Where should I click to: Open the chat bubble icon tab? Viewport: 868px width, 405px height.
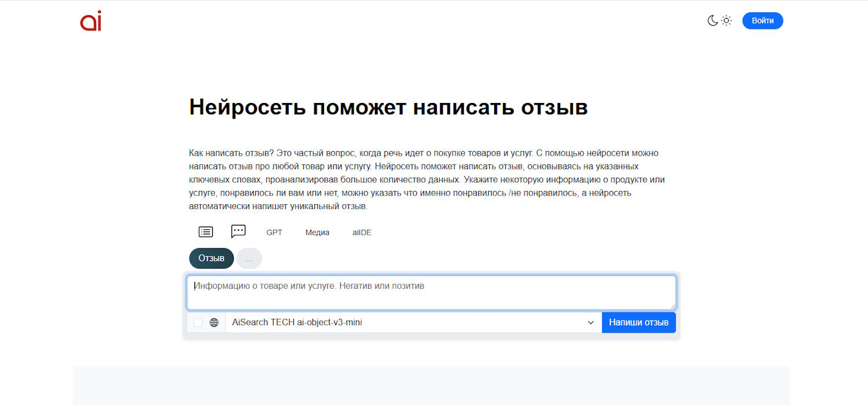pos(238,231)
